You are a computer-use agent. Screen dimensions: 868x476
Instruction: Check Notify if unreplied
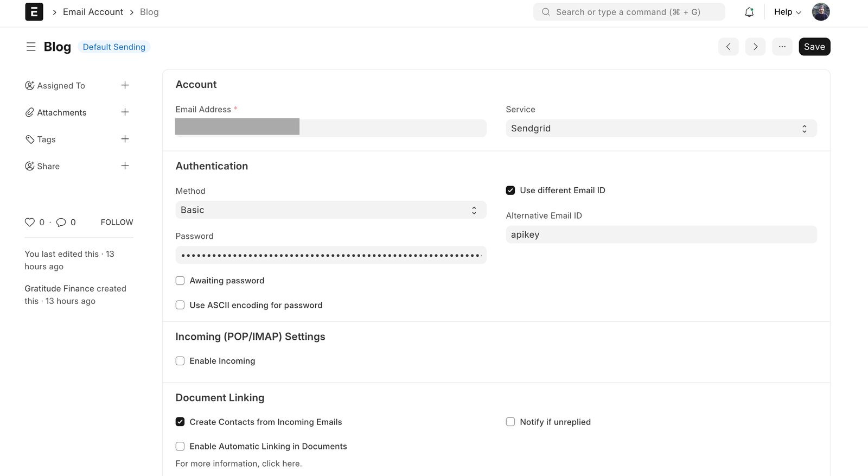point(510,422)
